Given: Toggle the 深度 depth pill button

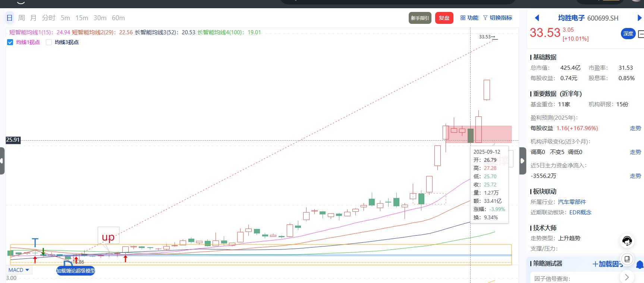Looking at the screenshot, I should (628, 34).
